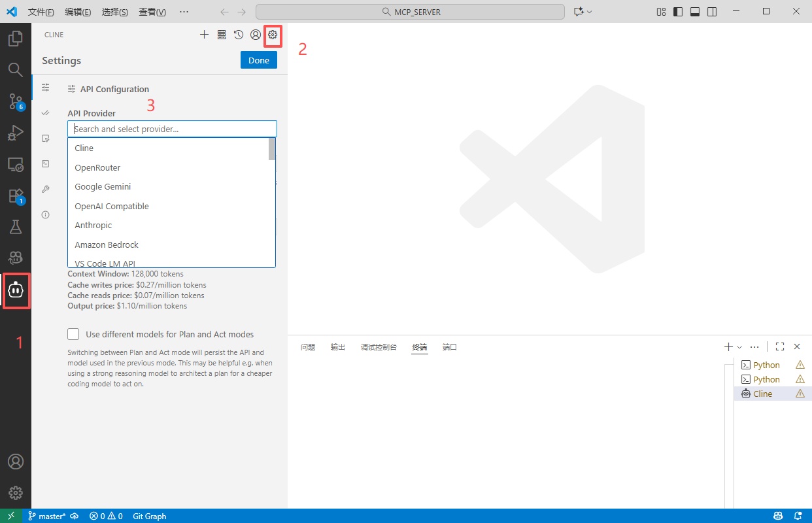Select the Cline terminal entry
The image size is (812, 523).
772,394
